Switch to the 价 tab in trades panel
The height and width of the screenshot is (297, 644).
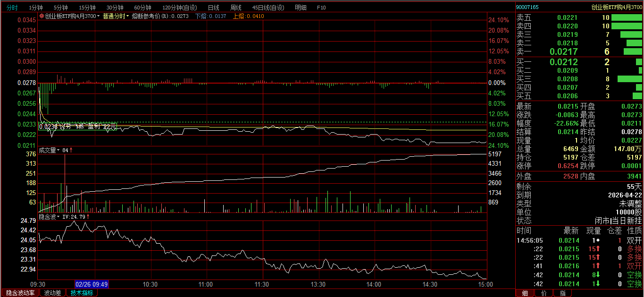tap(544, 293)
